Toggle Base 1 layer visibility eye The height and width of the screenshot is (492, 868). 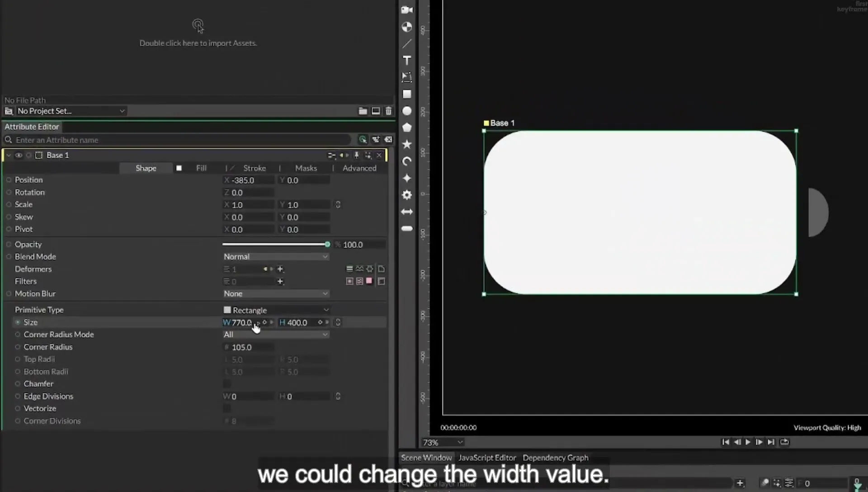click(x=19, y=155)
